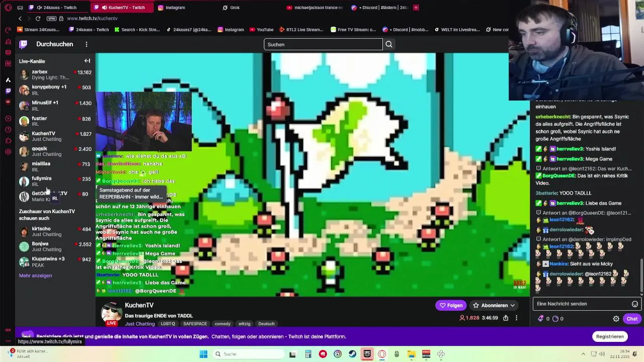
Task: Open Twitch icon in Opera sidebar
Action: (8, 91)
